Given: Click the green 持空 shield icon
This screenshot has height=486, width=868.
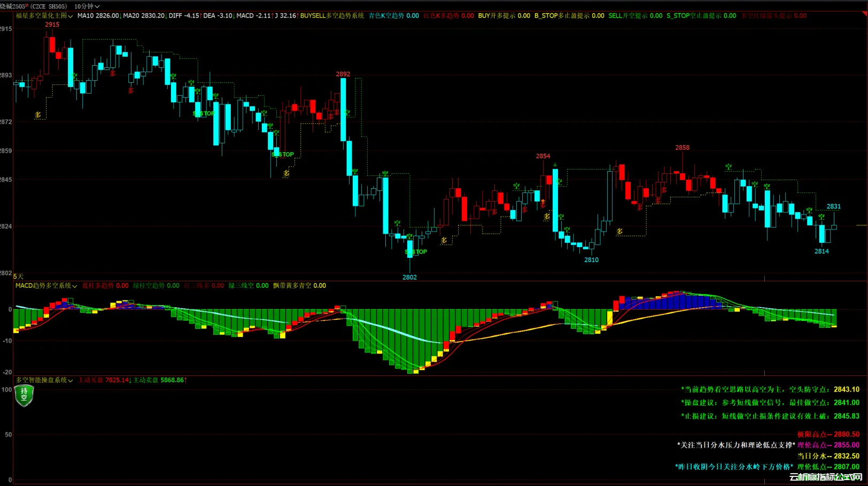Looking at the screenshot, I should (x=24, y=396).
